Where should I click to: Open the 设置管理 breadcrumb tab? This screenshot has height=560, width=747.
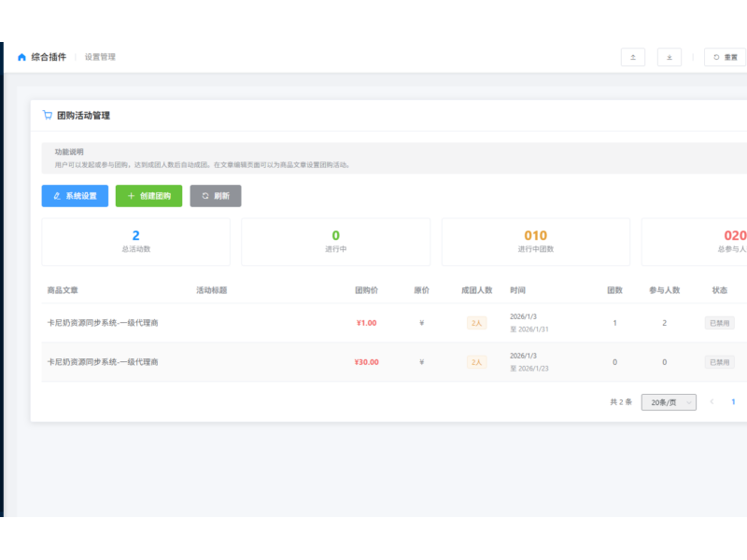[100, 57]
